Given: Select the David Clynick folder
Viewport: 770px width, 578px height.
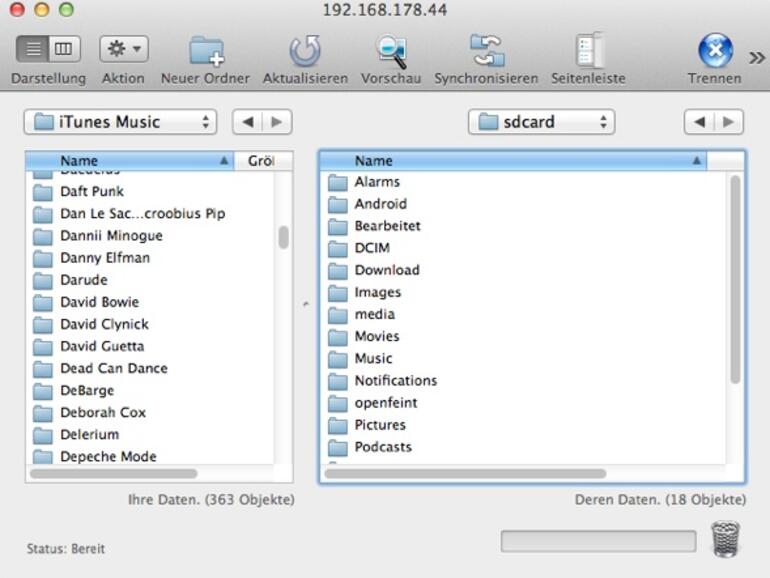Looking at the screenshot, I should coord(149,324).
